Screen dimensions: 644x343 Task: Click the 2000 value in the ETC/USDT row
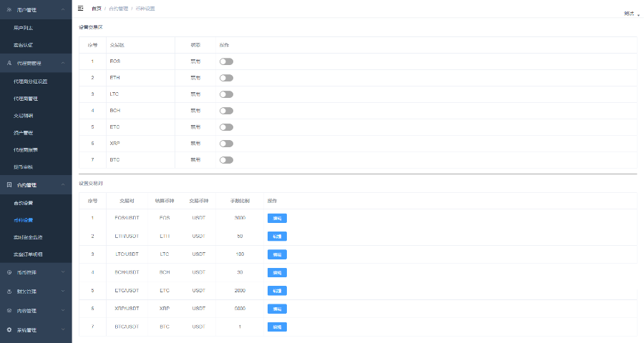point(240,291)
